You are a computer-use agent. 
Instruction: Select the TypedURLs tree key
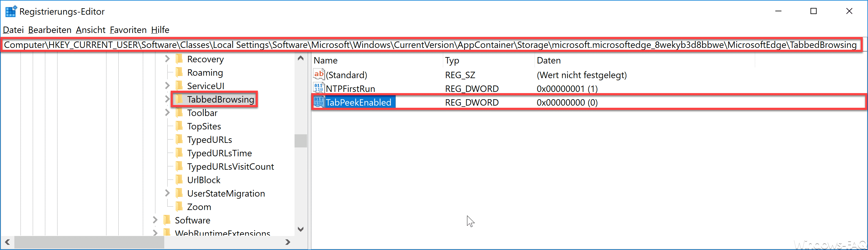coord(210,140)
